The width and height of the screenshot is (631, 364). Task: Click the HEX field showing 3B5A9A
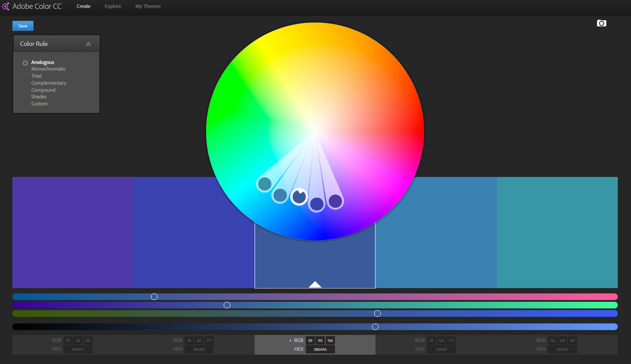320,349
